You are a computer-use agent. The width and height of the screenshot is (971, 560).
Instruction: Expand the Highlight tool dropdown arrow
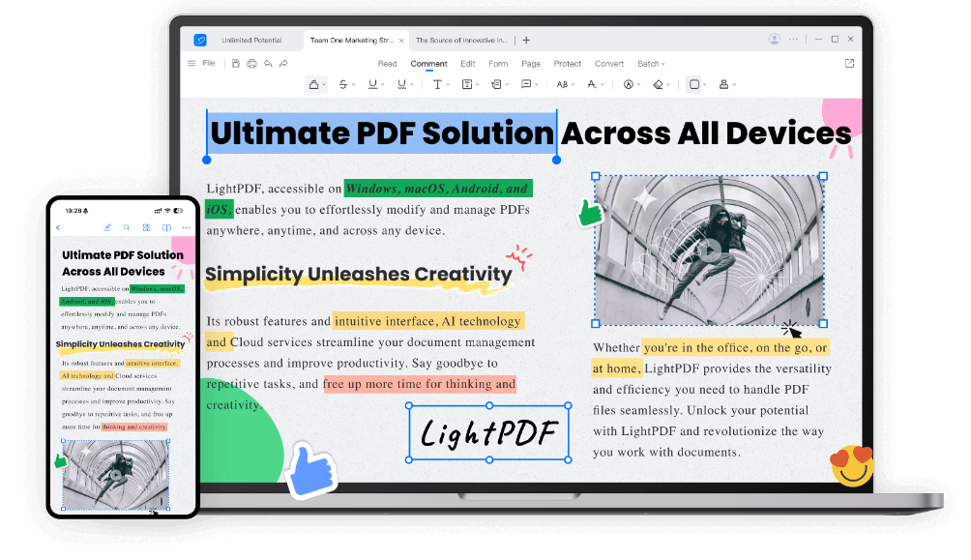click(x=324, y=85)
